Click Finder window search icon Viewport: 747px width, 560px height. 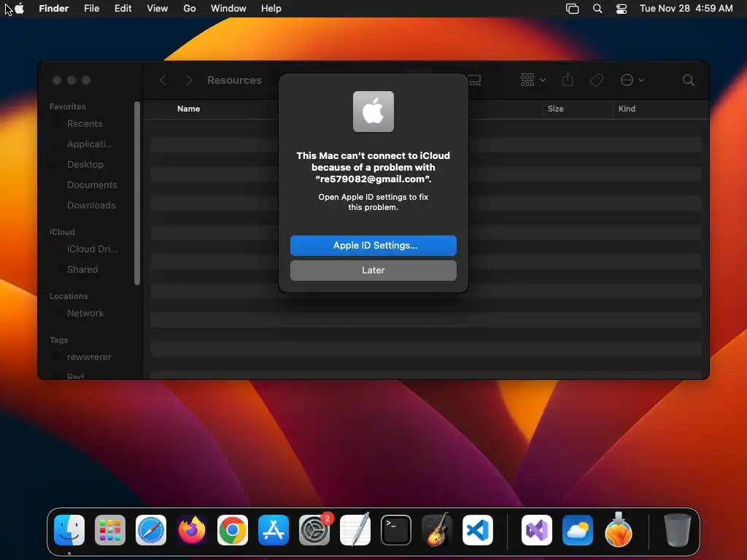pyautogui.click(x=689, y=80)
